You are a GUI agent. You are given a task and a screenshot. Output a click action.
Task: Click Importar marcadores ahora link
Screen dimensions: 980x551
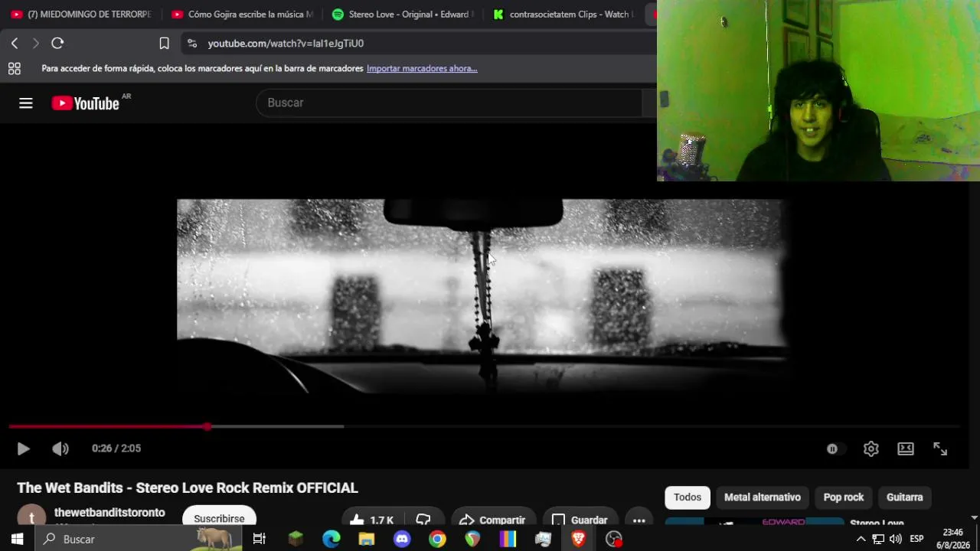coord(422,69)
